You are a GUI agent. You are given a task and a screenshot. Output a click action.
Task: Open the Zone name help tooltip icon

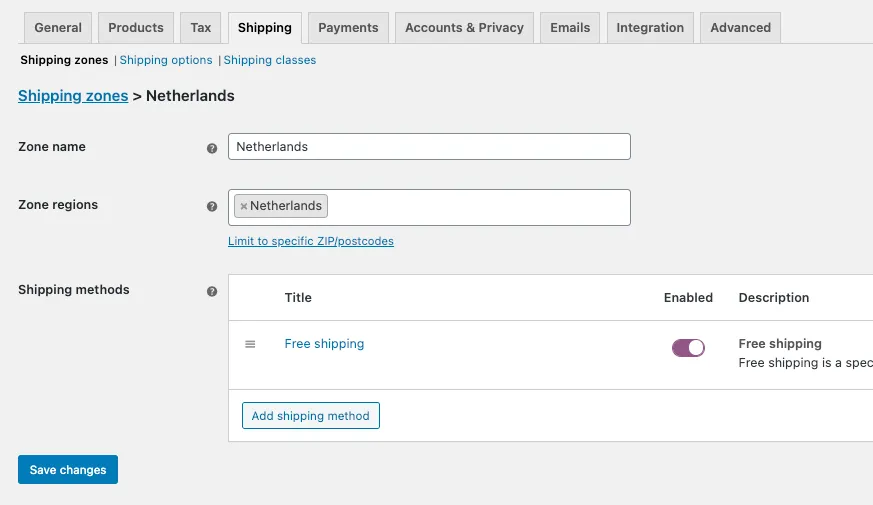[x=212, y=148]
